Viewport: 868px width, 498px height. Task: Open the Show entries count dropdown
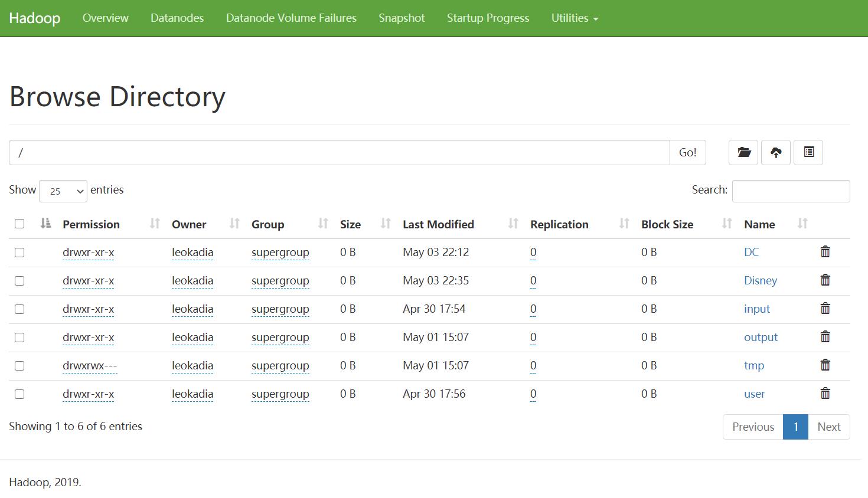tap(63, 191)
